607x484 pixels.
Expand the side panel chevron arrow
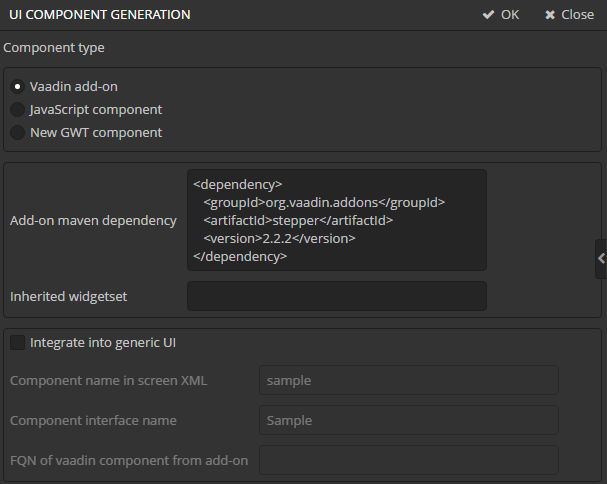(600, 258)
